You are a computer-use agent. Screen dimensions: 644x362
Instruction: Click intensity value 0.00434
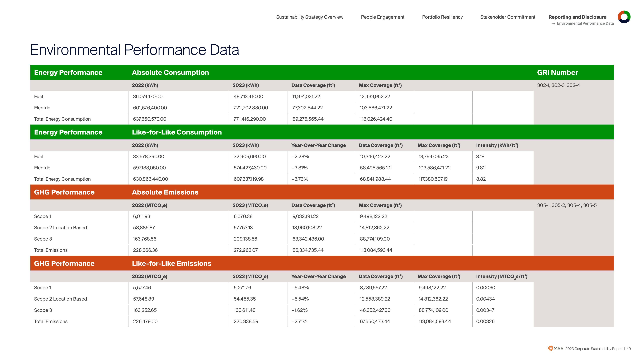coord(486,299)
